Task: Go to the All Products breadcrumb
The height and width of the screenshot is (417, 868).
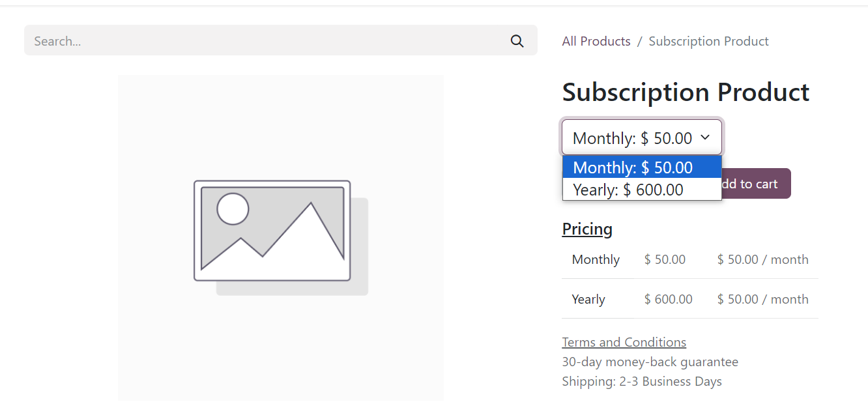Action: 596,41
